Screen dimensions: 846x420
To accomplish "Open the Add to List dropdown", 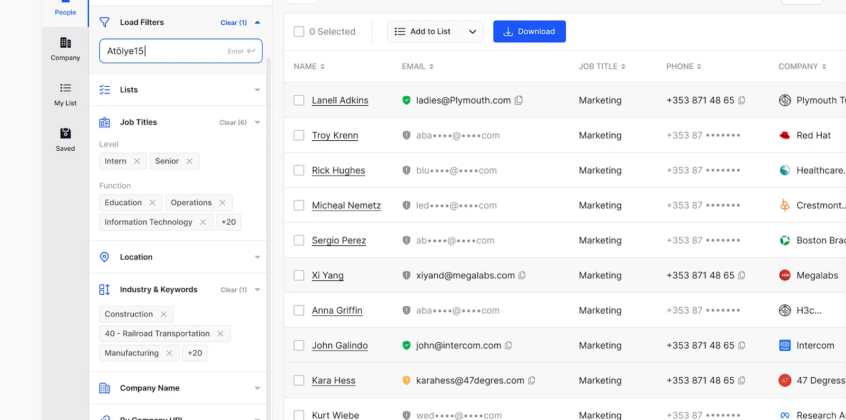I will click(434, 32).
